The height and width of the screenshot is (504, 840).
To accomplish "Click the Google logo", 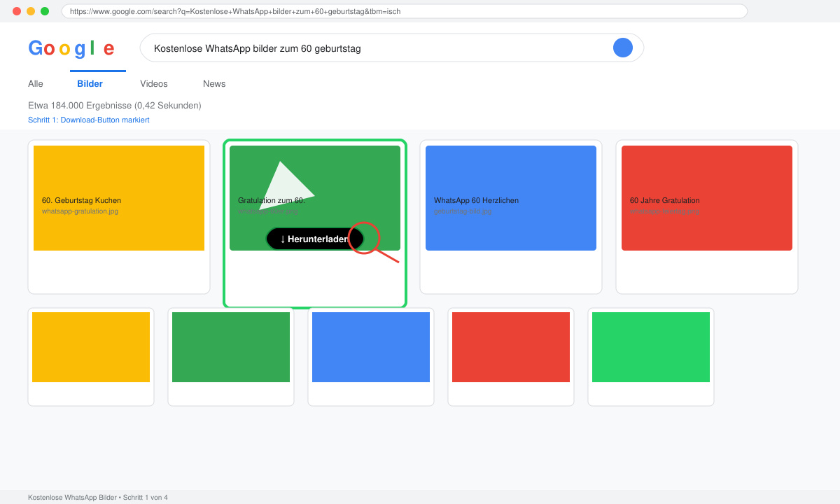I will (x=71, y=48).
